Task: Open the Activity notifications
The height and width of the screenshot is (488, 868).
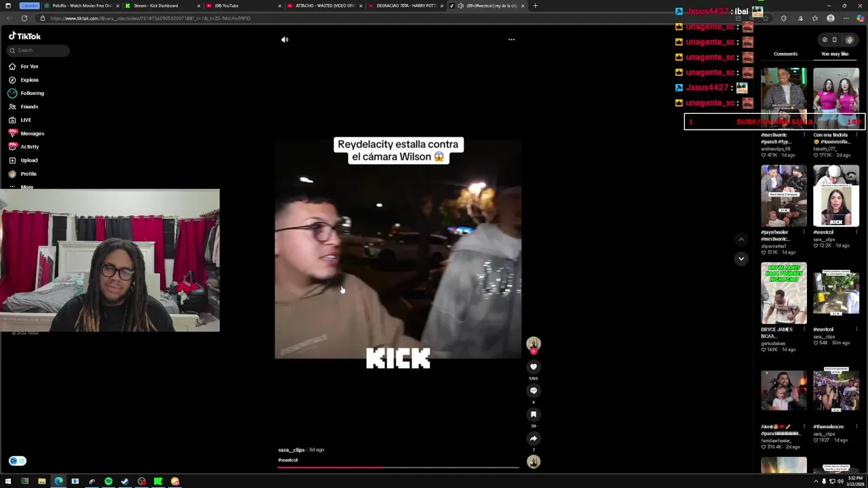Action: pos(24,146)
